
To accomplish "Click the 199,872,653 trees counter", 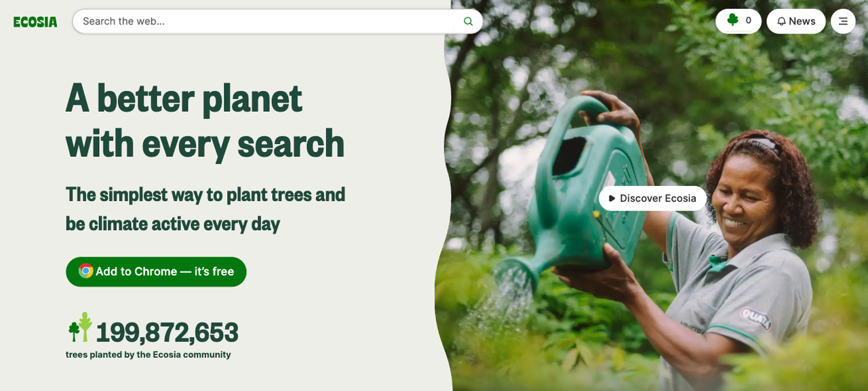I will [x=167, y=332].
